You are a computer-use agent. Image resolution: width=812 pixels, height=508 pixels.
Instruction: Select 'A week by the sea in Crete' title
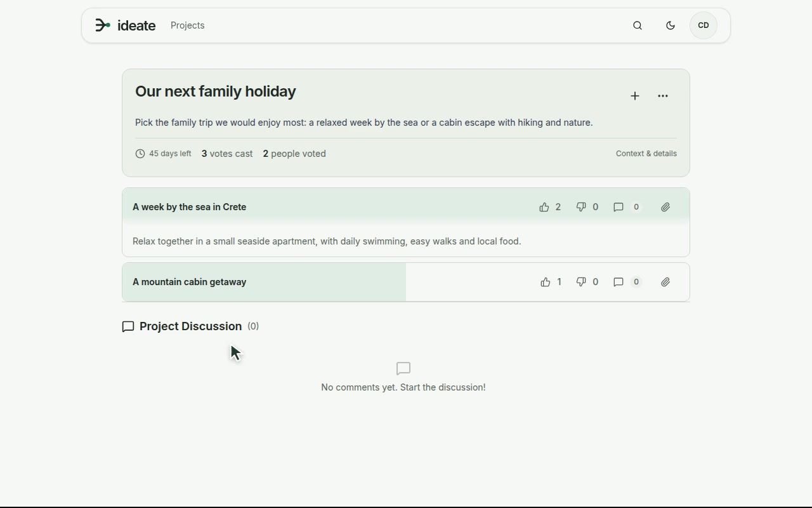[x=189, y=207]
